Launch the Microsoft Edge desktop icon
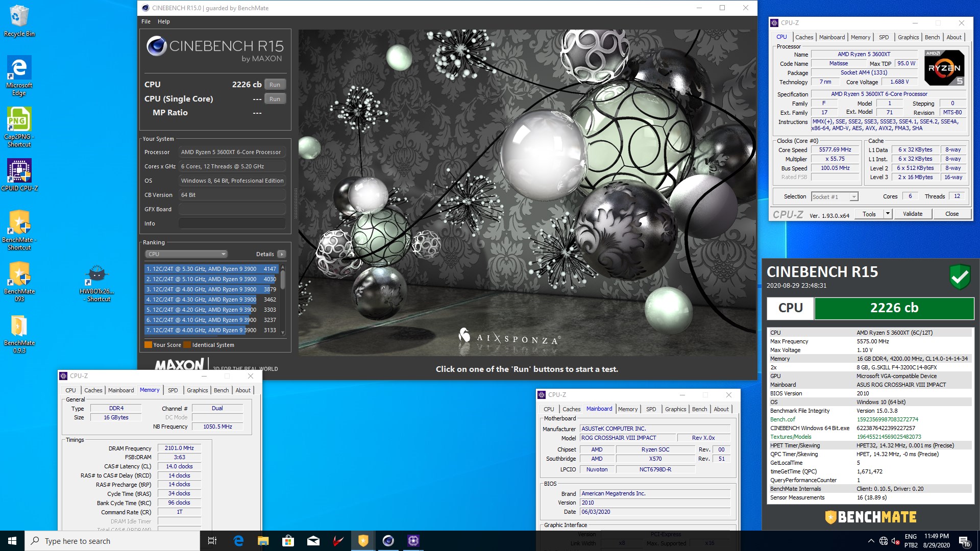Screen dimensions: 980x551 pos(19,75)
